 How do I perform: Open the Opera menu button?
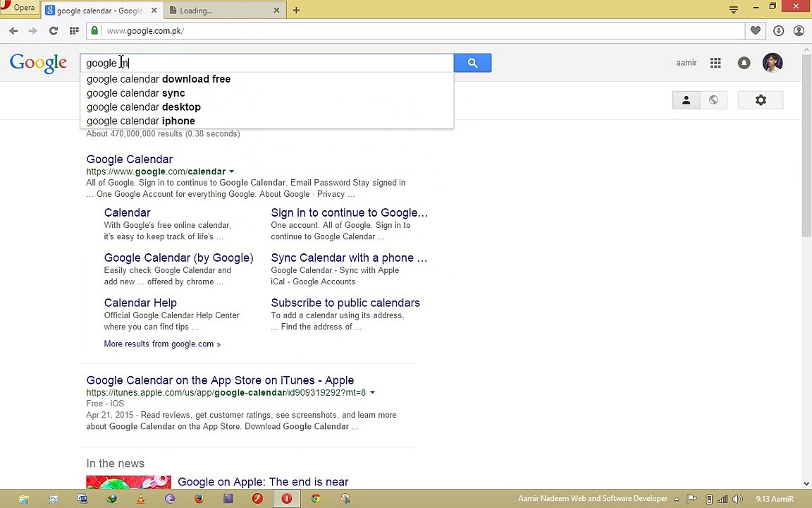pos(18,8)
